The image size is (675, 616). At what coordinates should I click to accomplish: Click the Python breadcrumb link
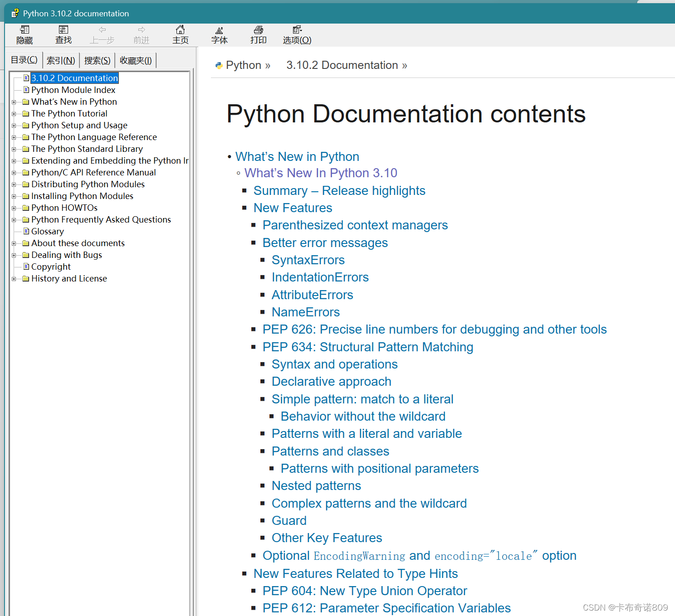[243, 65]
